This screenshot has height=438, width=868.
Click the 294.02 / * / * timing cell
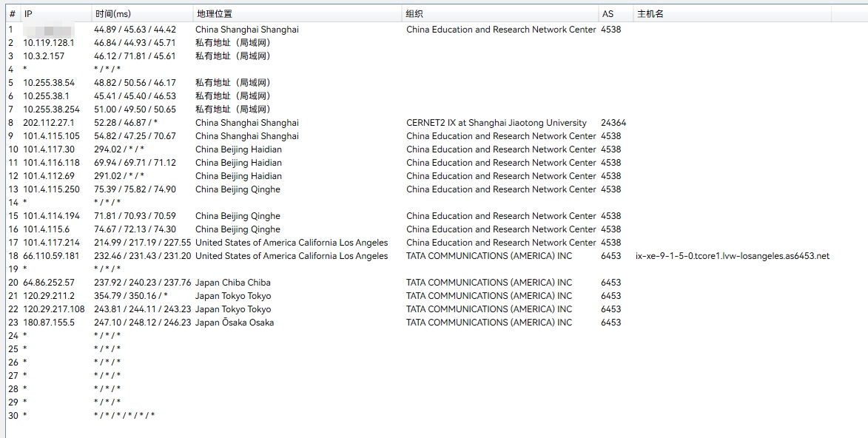[118, 149]
